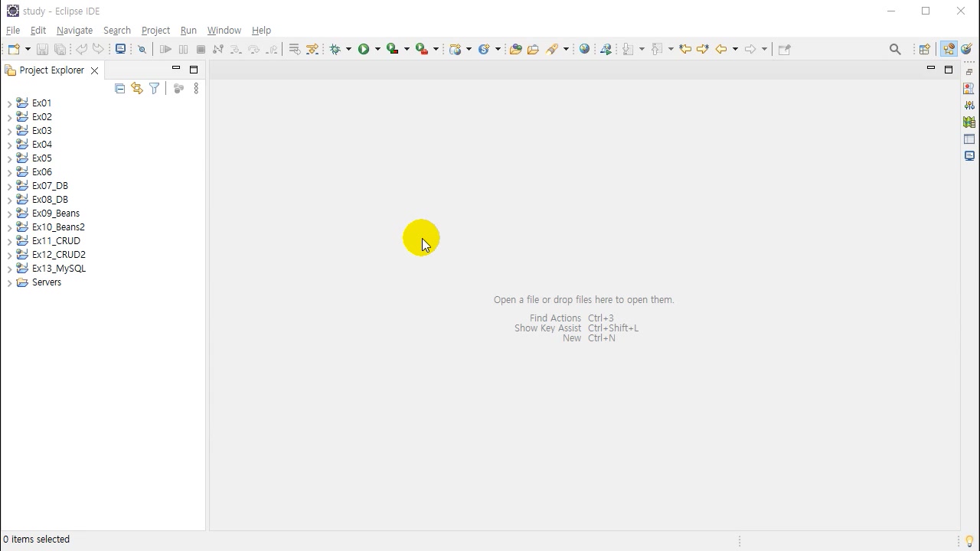Expand the Ex07_DB project node
980x551 pixels.
pyautogui.click(x=9, y=186)
